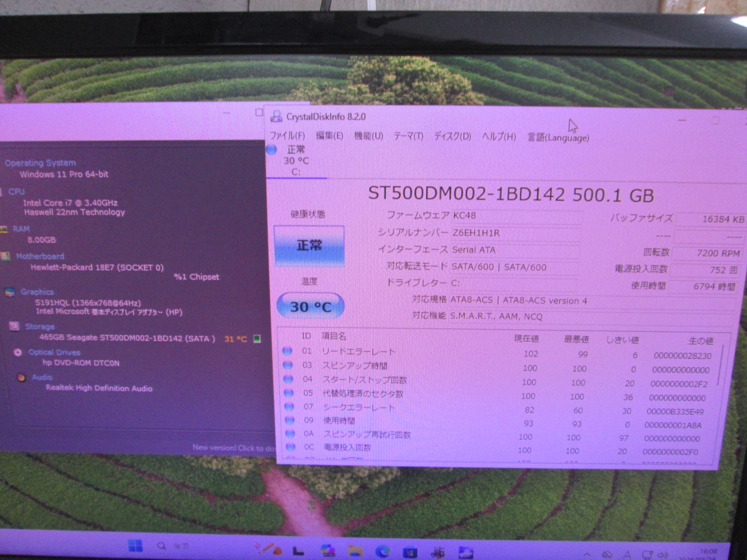Open the 言語(Language) menu
This screenshot has height=560, width=747.
pyautogui.click(x=558, y=137)
